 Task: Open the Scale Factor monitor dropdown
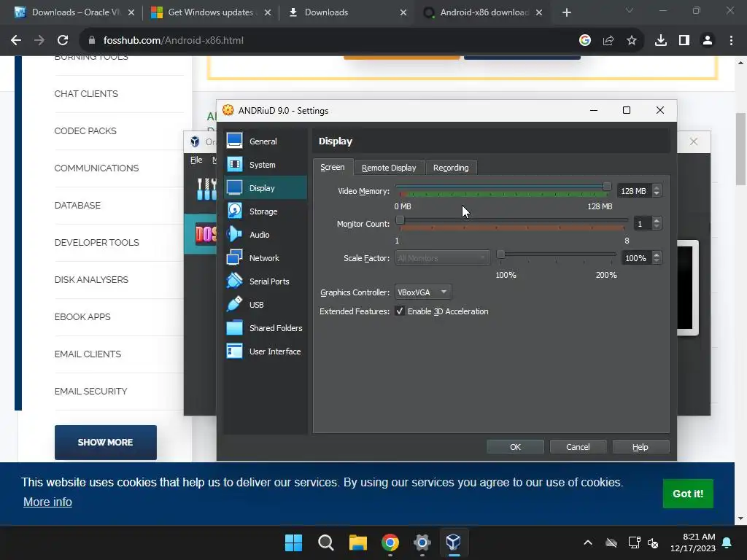tap(442, 257)
